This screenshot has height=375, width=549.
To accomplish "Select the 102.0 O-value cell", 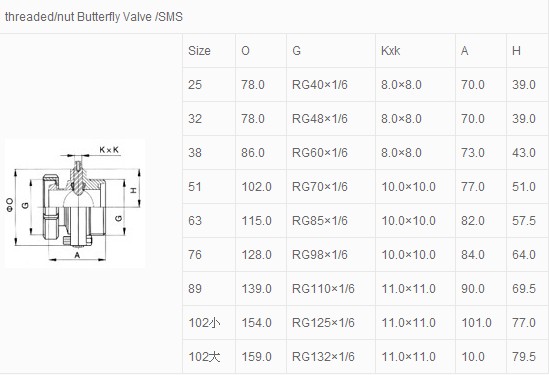I will 261,187.
